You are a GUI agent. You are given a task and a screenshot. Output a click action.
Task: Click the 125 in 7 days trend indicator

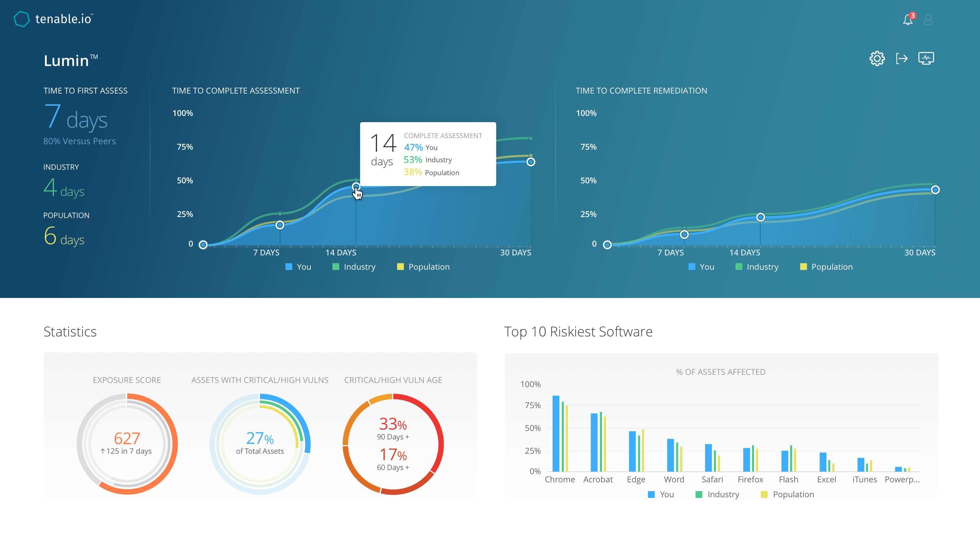pyautogui.click(x=126, y=451)
